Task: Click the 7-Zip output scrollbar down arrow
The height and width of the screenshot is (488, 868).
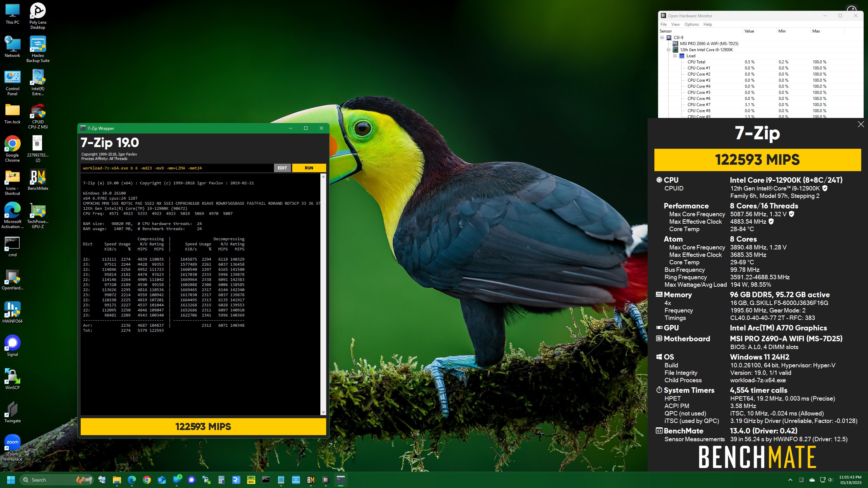Action: tap(323, 412)
